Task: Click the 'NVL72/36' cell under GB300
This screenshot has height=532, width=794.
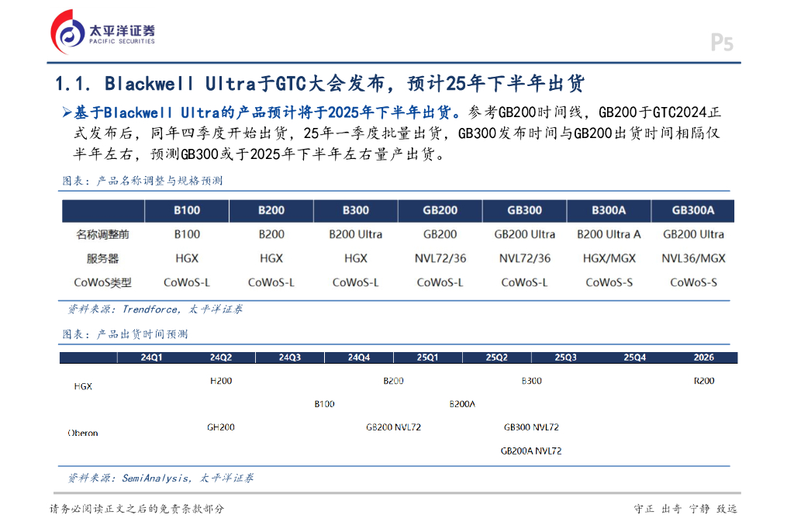Action: coord(525,258)
